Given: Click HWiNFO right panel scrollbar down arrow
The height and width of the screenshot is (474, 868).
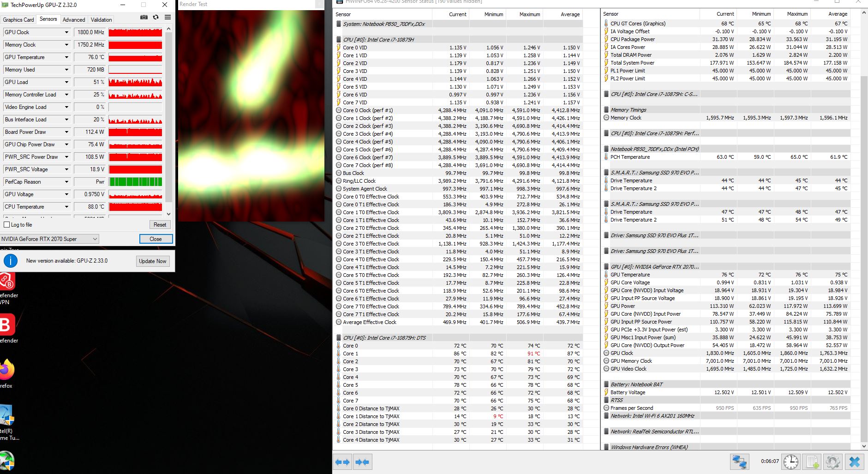Looking at the screenshot, I should point(864,446).
